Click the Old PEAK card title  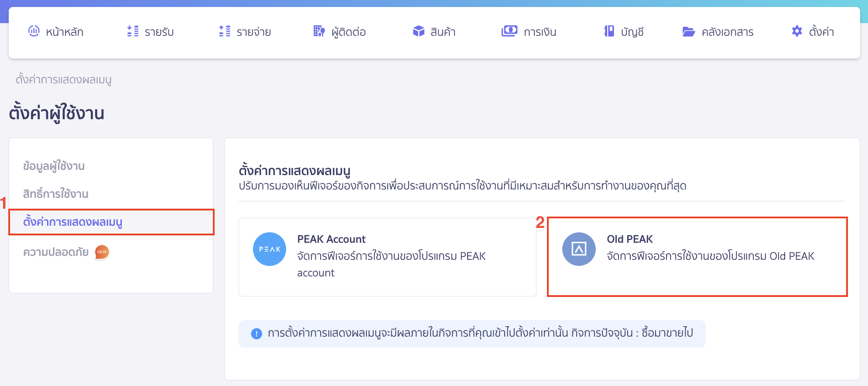click(x=630, y=239)
